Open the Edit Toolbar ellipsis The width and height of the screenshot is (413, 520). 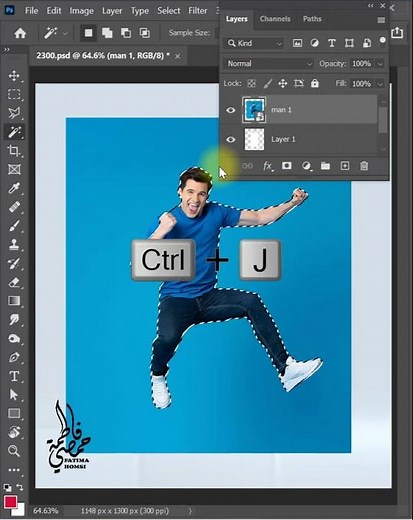(x=14, y=470)
